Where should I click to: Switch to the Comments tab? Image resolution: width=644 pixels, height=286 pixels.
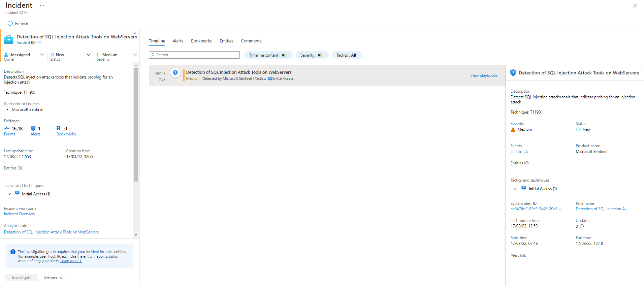251,41
